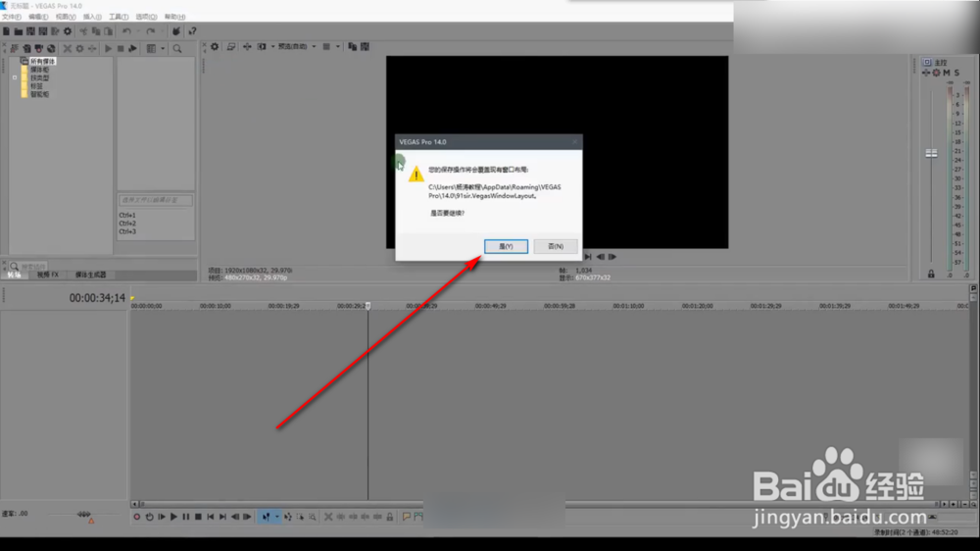Click copy snapshot to clipboard icon
Image resolution: width=980 pixels, height=551 pixels.
tap(353, 46)
